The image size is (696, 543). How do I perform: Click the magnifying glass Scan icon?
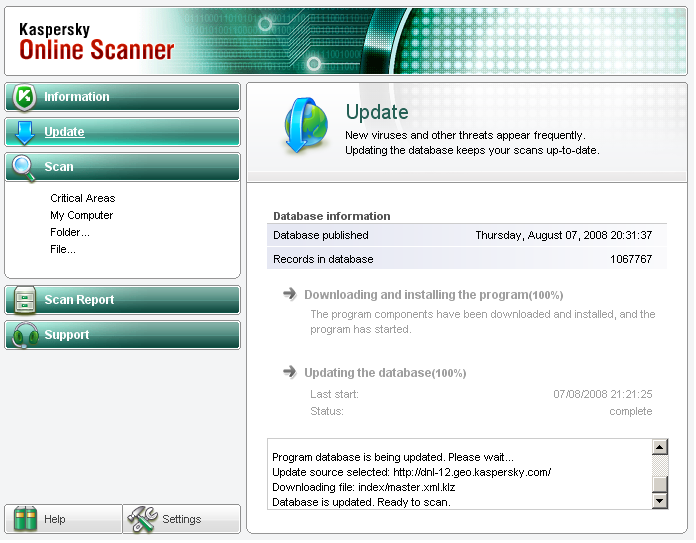click(24, 168)
